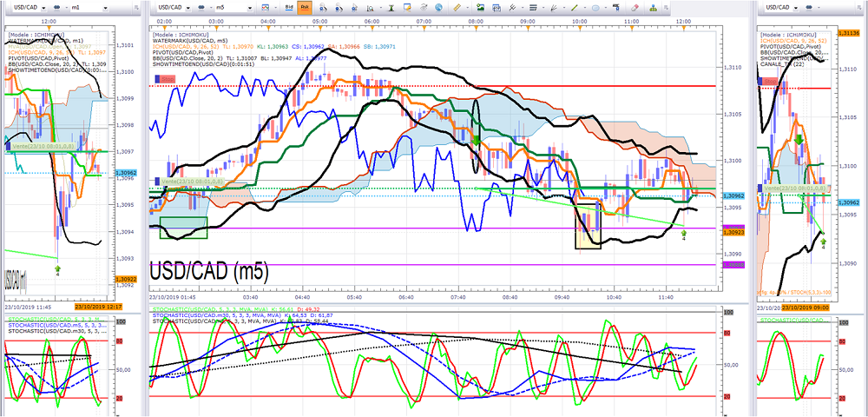This screenshot has width=868, height=417.
Task: Select the angled ray drawing tool
Action: 512,8
